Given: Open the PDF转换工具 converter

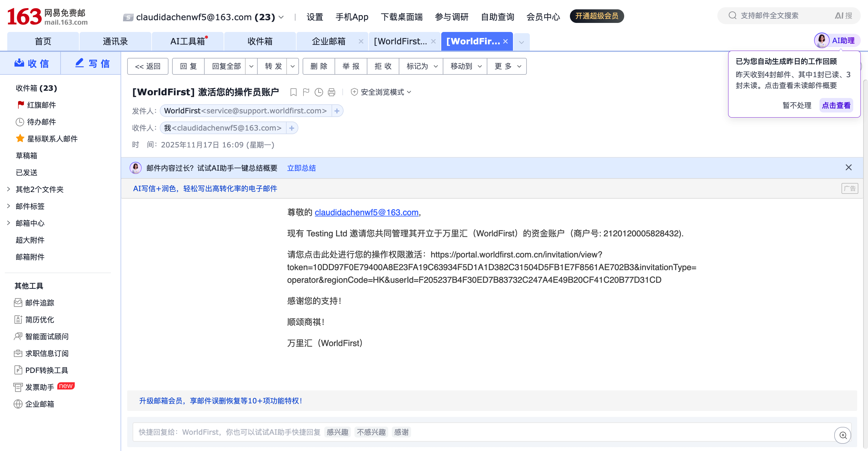Looking at the screenshot, I should [41, 370].
